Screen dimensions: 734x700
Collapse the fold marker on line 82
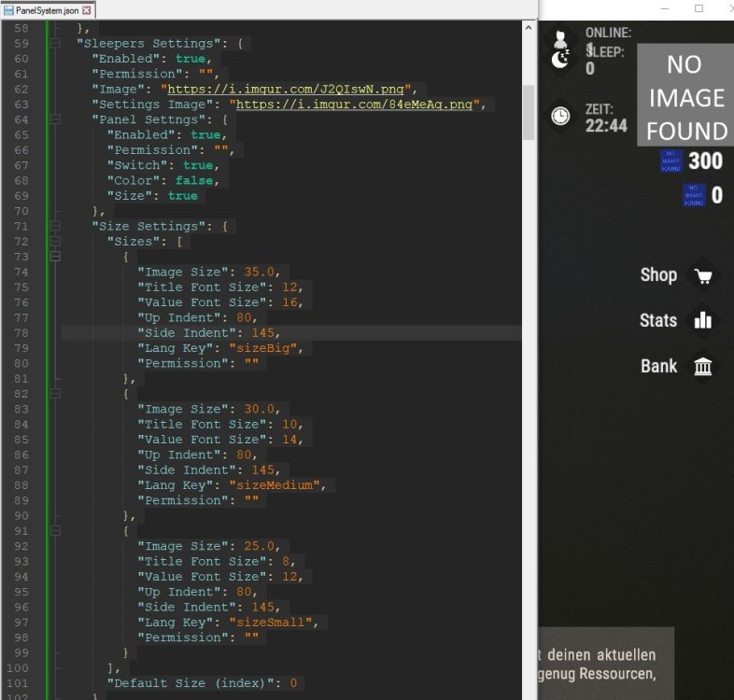[55, 394]
